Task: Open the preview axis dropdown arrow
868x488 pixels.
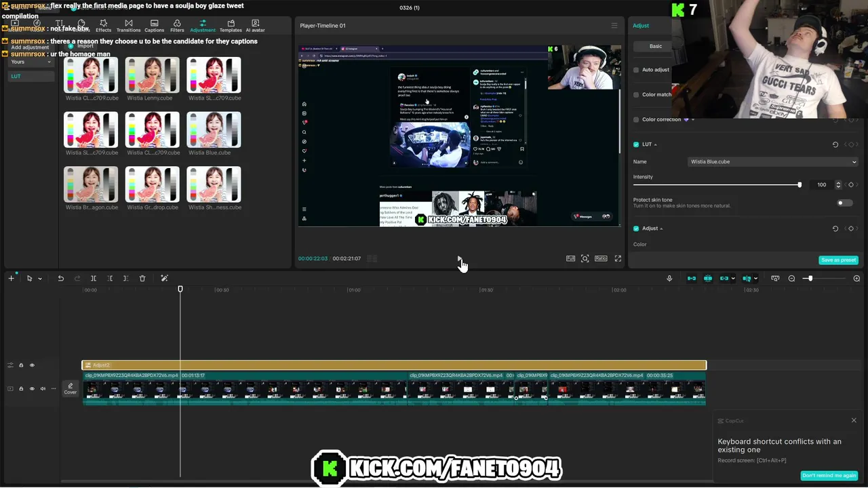Action: (x=755, y=279)
